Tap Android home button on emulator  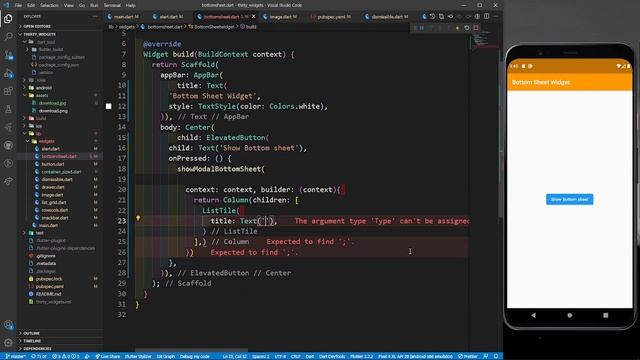569,315
